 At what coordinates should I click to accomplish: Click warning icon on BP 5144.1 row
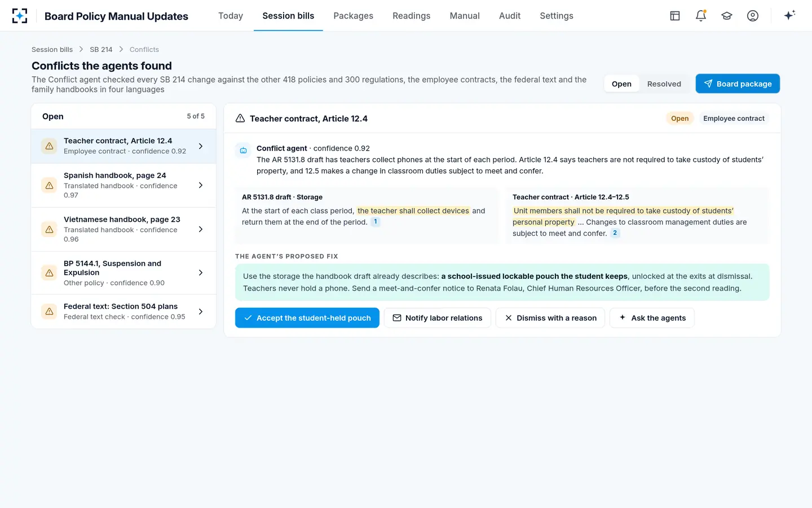(x=49, y=273)
